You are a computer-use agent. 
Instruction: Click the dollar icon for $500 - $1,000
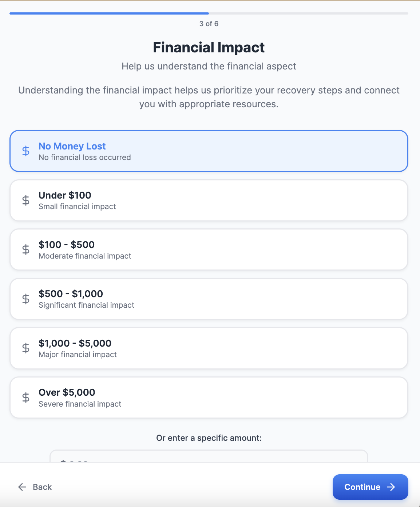click(x=26, y=299)
